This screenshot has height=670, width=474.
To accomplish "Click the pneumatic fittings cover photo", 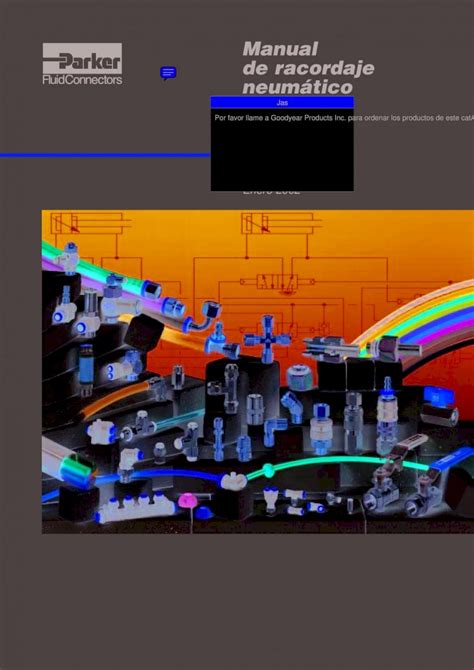I will 258,372.
